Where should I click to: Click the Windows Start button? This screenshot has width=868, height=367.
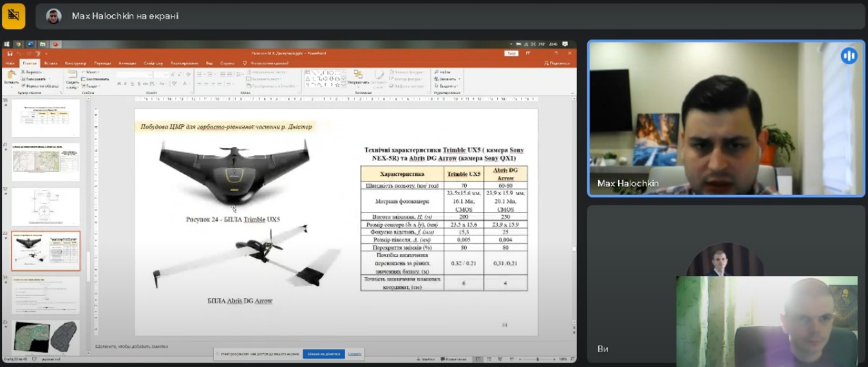pos(6,44)
